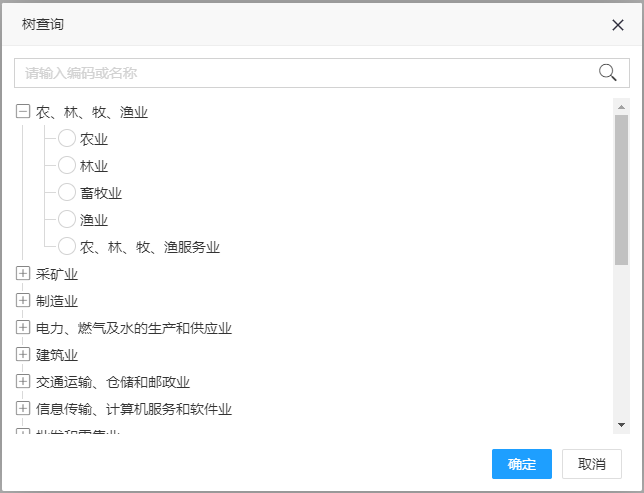This screenshot has width=644, height=493.
Task: Click the 取消 cancel button
Action: [592, 464]
